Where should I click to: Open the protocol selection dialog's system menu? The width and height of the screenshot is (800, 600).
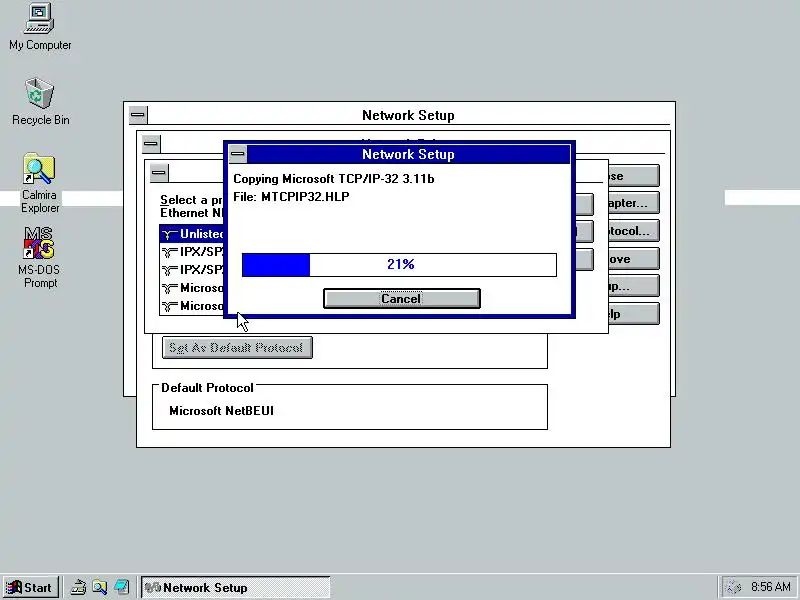(159, 172)
